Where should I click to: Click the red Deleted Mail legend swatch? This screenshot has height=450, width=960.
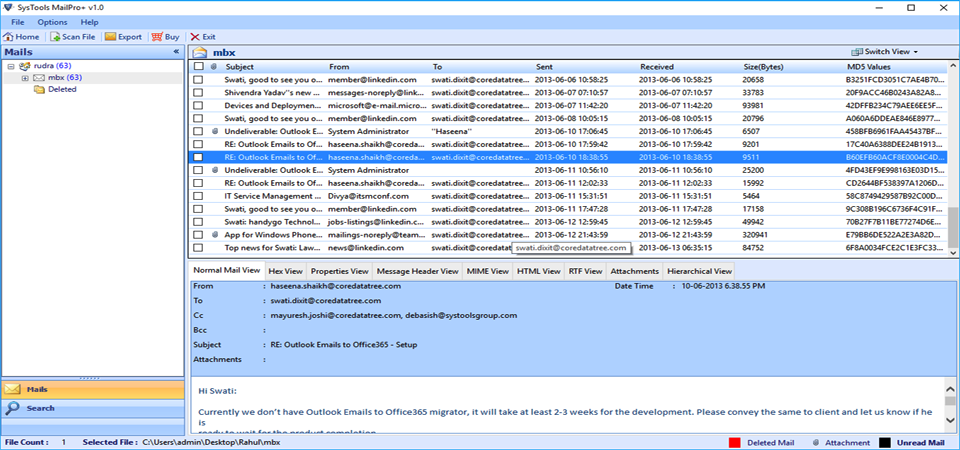coord(735,443)
